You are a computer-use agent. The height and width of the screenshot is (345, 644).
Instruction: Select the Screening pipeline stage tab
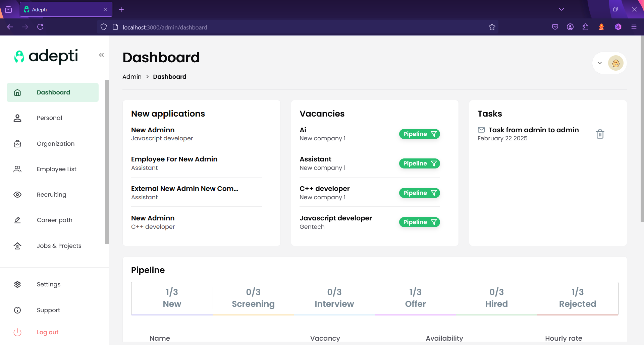click(x=253, y=298)
